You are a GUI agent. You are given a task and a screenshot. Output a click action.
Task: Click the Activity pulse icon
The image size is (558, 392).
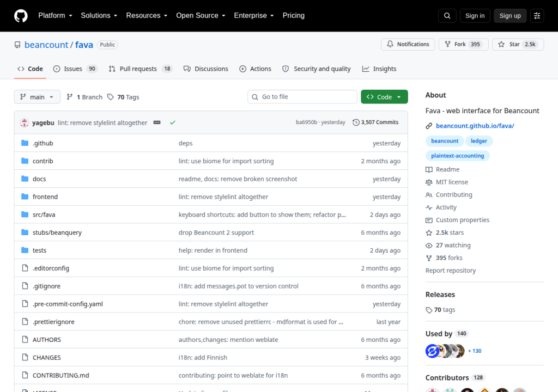[x=429, y=207]
